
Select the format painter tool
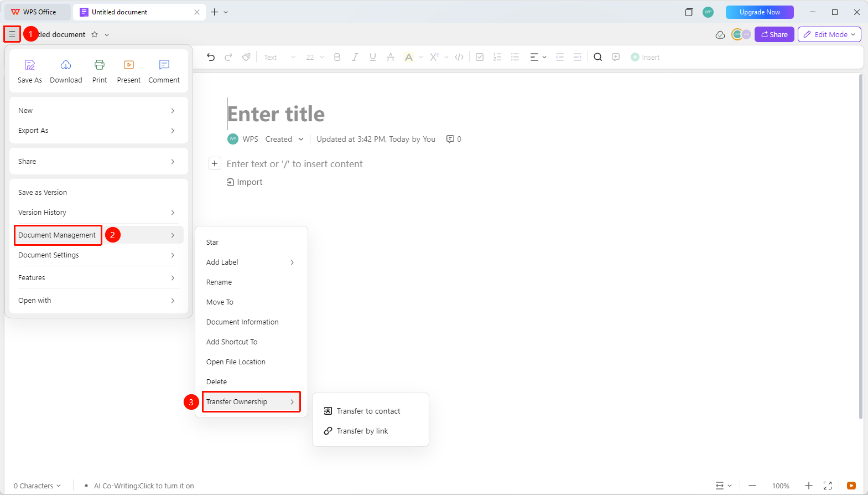click(x=246, y=57)
